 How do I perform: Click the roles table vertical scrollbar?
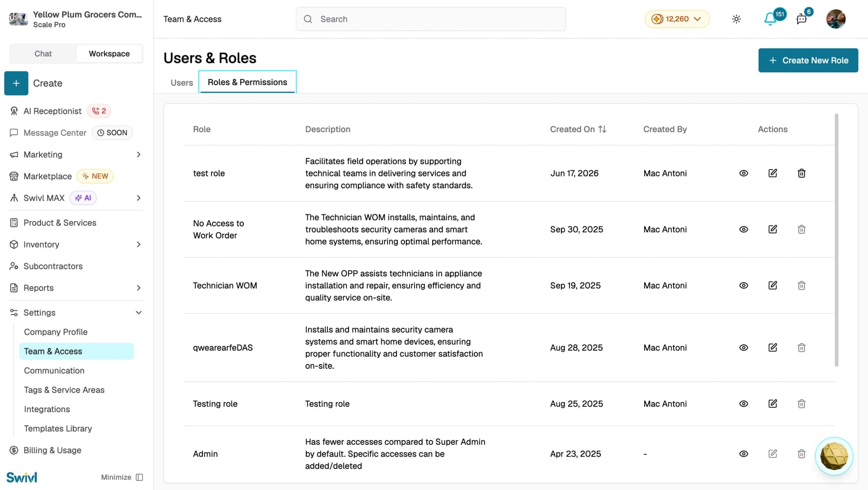pyautogui.click(x=836, y=240)
